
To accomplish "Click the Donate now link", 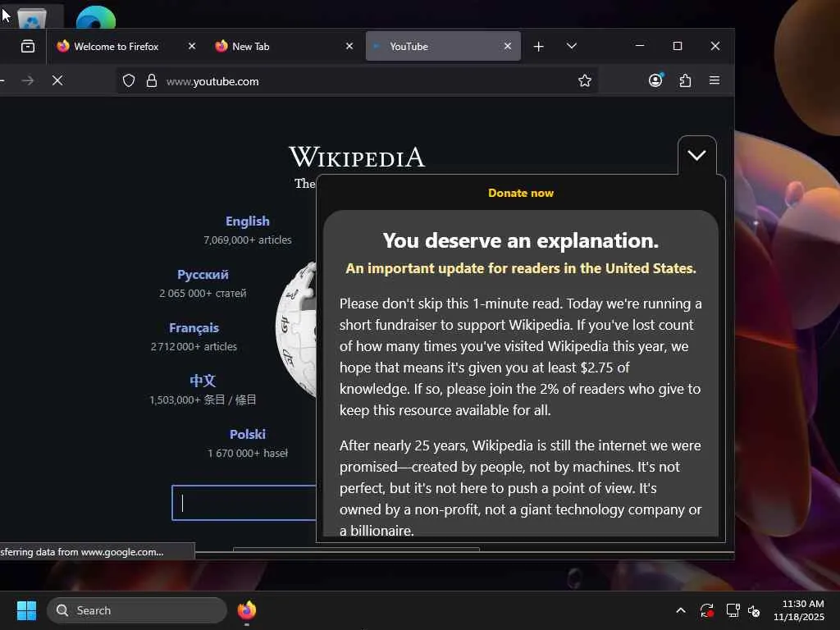I will click(x=521, y=194).
